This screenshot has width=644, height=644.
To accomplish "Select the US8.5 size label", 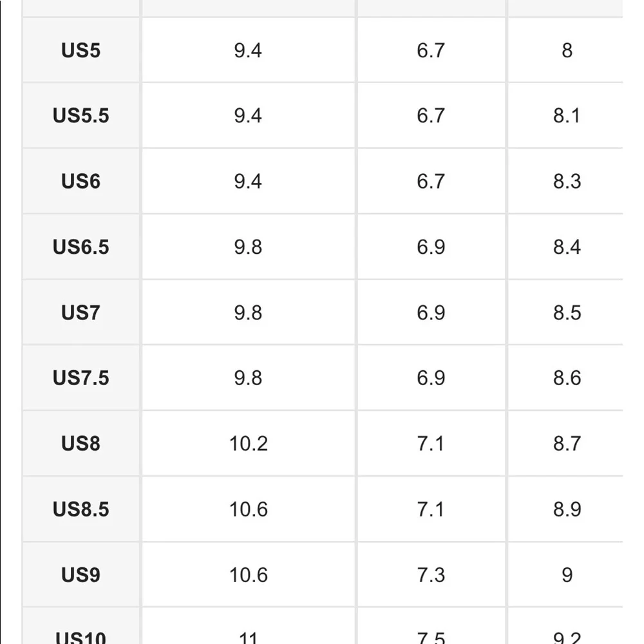I will coord(81,509).
